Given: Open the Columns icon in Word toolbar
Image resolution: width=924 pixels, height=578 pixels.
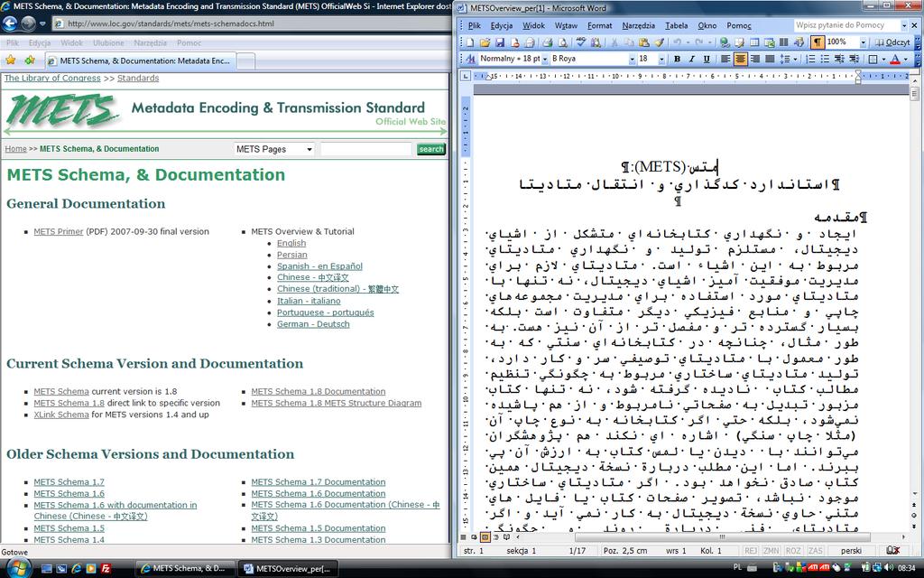Looking at the screenshot, I should [x=784, y=42].
